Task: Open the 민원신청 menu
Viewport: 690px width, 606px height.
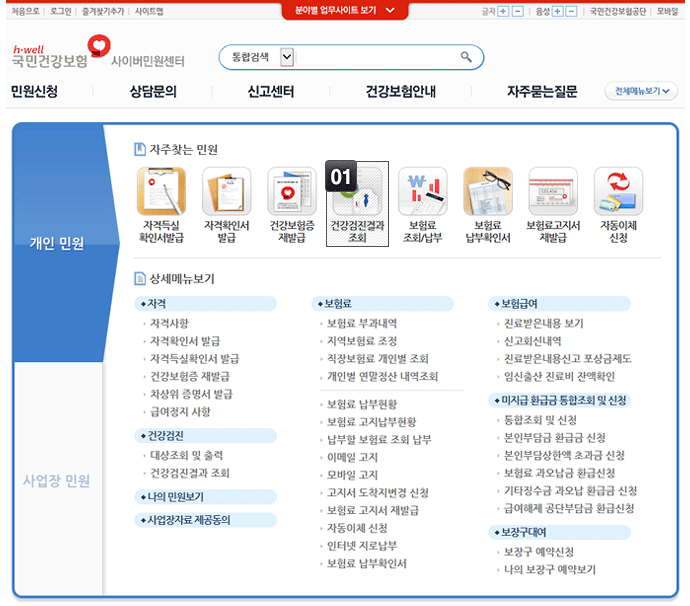Action: [x=34, y=92]
